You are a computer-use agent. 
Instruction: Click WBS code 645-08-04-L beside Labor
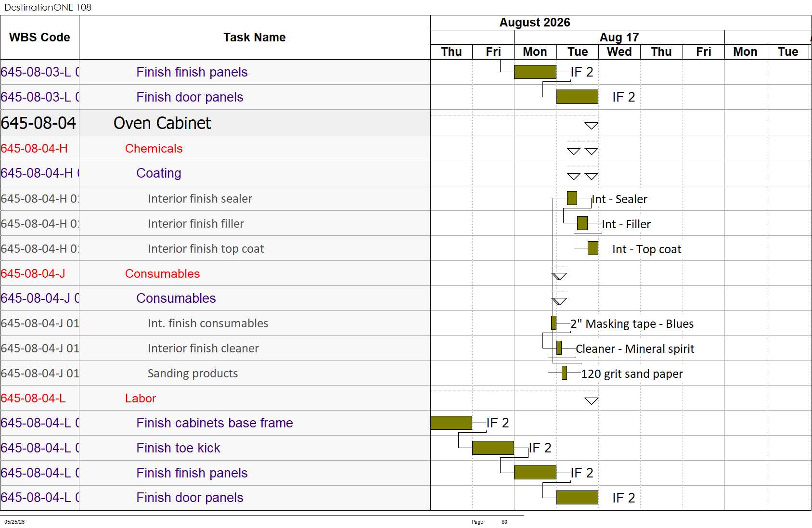click(x=33, y=399)
